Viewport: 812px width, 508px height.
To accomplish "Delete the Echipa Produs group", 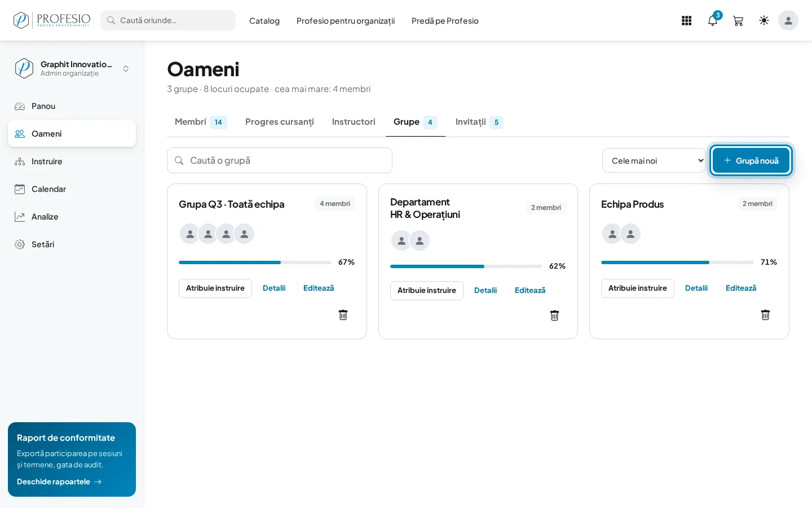I will [x=765, y=315].
